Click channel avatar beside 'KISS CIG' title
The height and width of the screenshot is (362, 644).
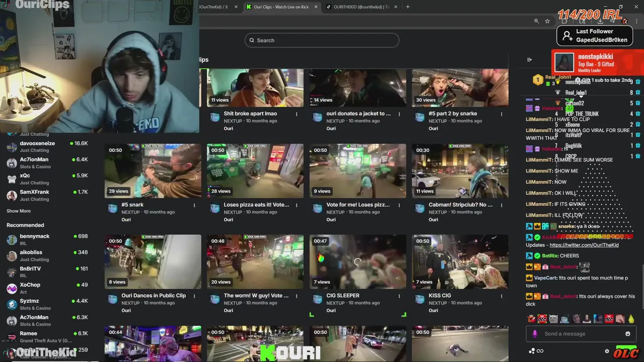coord(420,299)
